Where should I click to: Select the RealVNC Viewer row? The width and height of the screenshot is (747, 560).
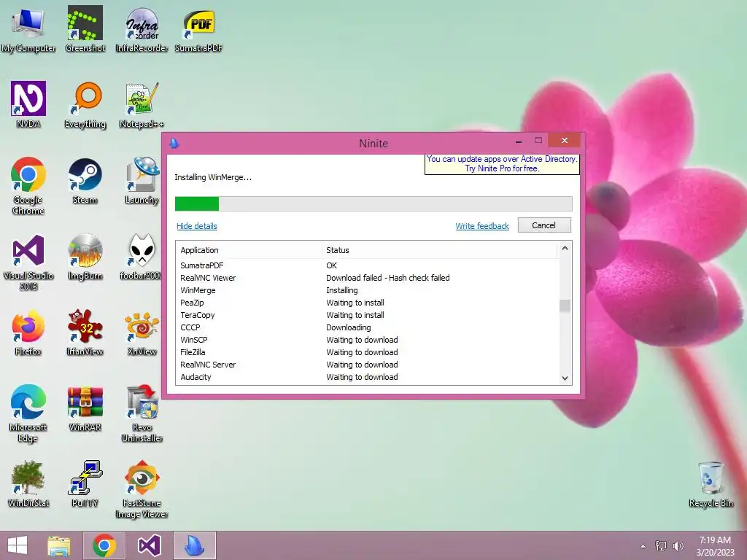point(367,278)
